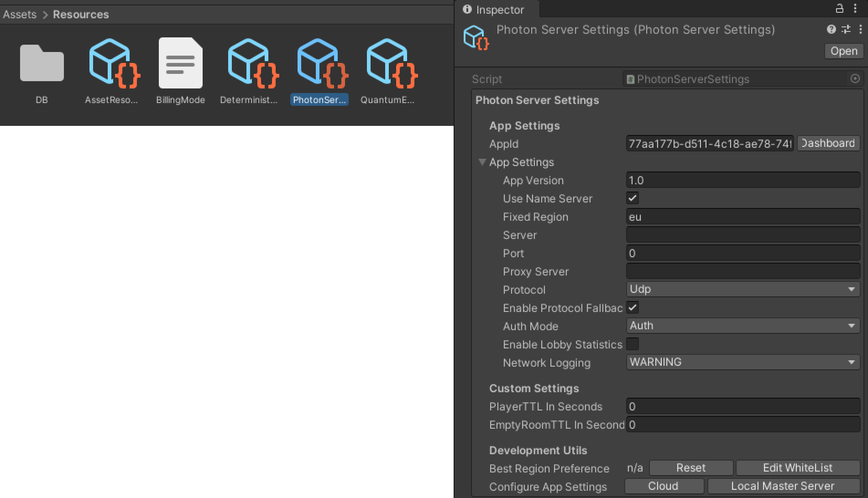The height and width of the screenshot is (498, 868).
Task: Collapse the App Settings foldout triangle
Action: (x=482, y=162)
